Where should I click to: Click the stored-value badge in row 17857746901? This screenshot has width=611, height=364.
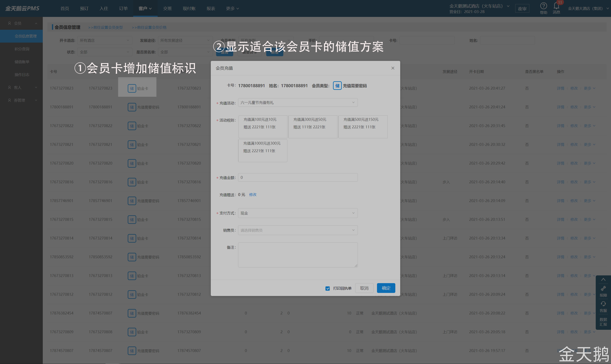pyautogui.click(x=132, y=201)
